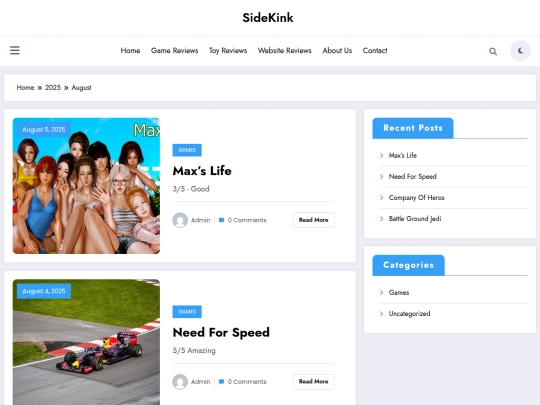
Task: Click chevron beside Company Of Heros
Action: (x=381, y=198)
